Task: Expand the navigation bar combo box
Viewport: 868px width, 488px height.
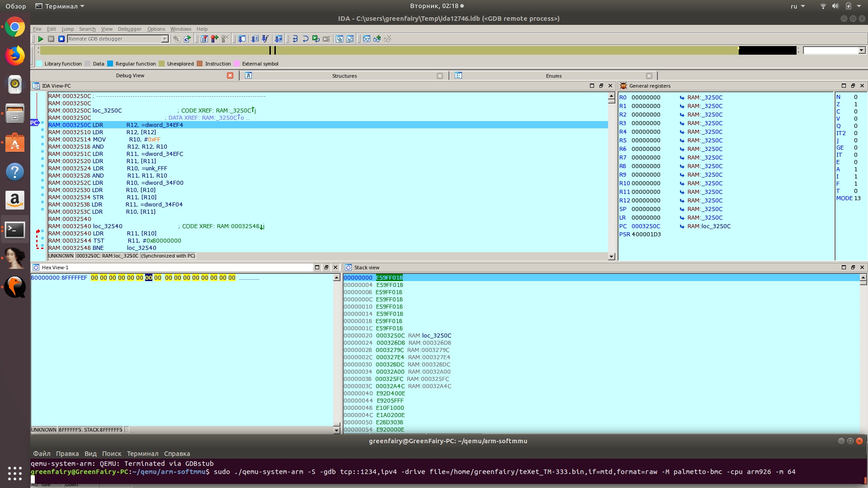Action: 862,51
